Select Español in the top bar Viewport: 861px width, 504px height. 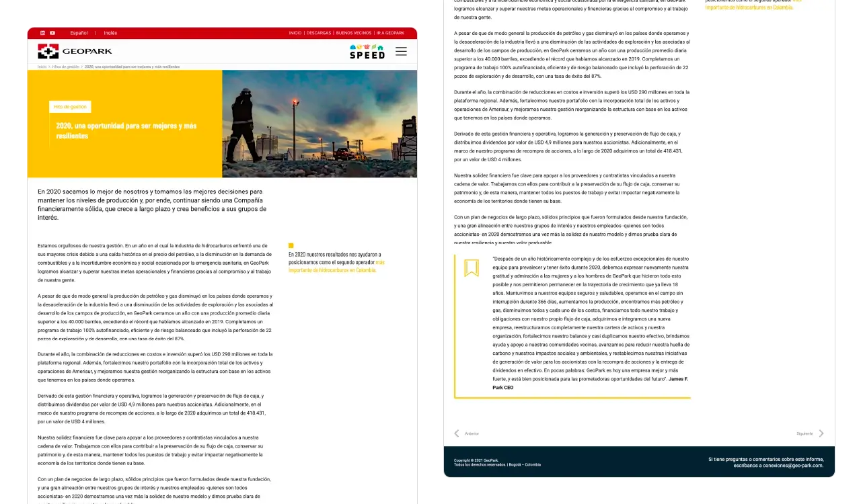tap(79, 32)
